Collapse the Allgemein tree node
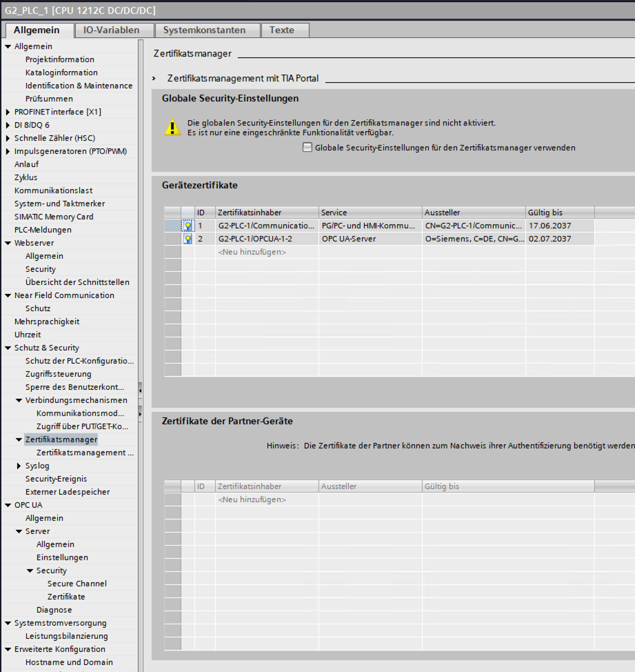Screen dimensions: 635x672 8,46
